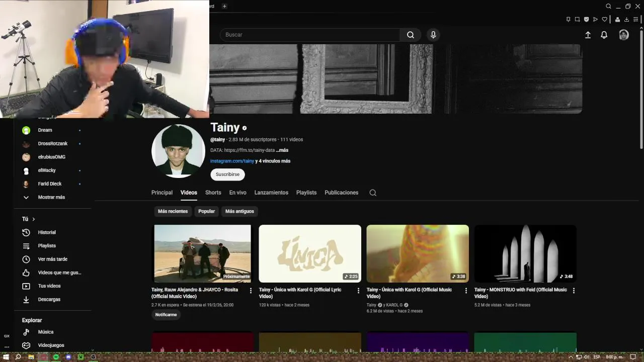Switch to the Playlists channel tab
Screen dimensions: 644x362
[306, 193]
